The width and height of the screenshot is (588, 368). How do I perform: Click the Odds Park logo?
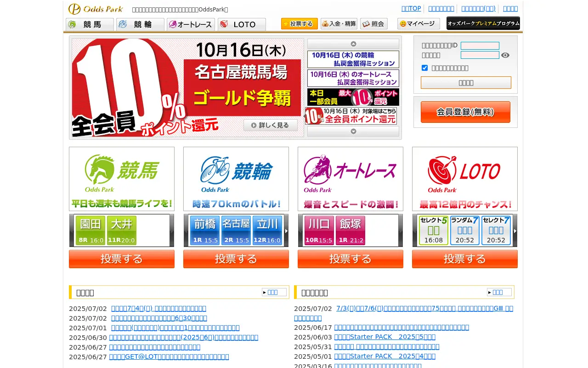(x=96, y=9)
